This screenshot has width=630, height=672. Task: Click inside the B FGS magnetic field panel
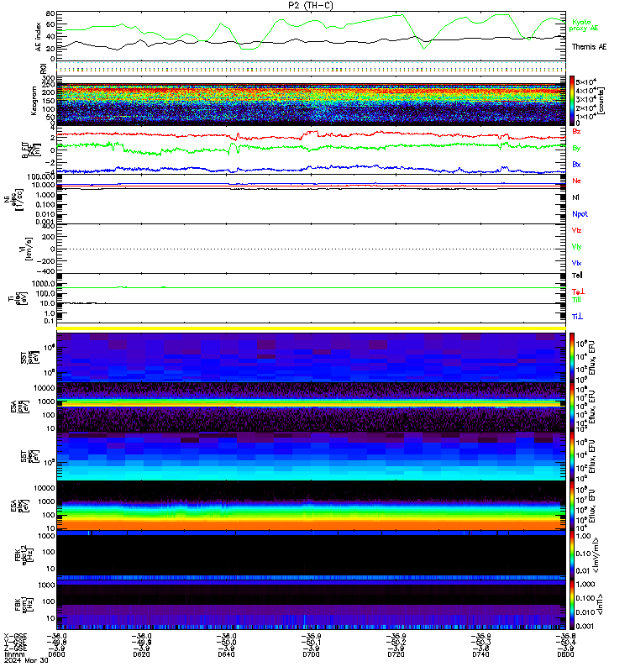(x=311, y=150)
